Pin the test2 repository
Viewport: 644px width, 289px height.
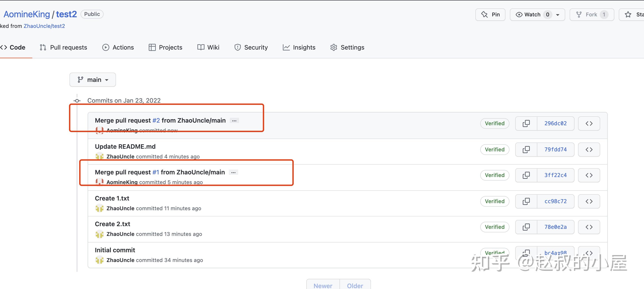point(490,15)
